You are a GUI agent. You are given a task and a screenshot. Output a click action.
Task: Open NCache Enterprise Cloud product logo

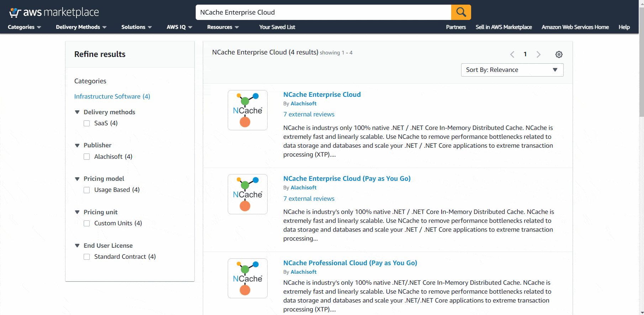point(248,110)
